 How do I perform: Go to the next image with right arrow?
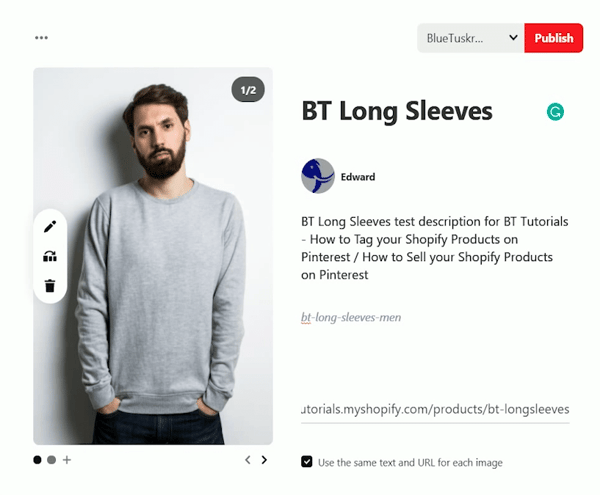264,460
